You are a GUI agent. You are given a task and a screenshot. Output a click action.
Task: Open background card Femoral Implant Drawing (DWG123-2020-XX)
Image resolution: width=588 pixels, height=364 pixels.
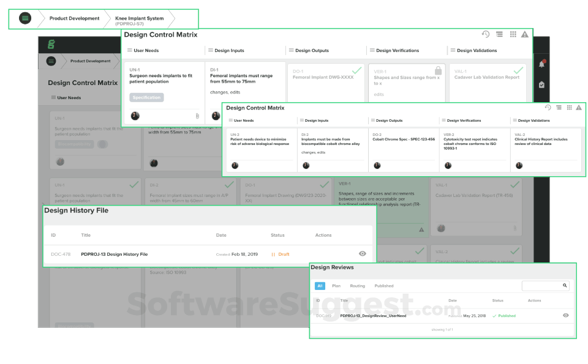click(285, 198)
